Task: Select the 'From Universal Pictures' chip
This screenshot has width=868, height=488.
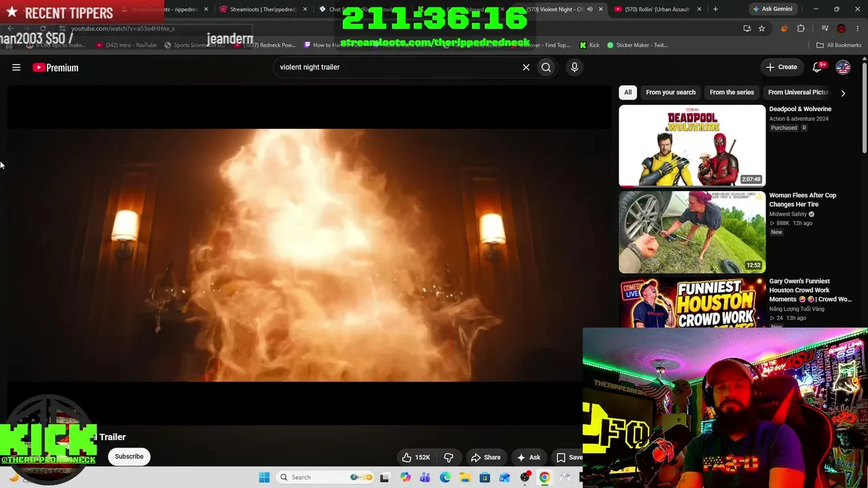Action: coord(799,92)
